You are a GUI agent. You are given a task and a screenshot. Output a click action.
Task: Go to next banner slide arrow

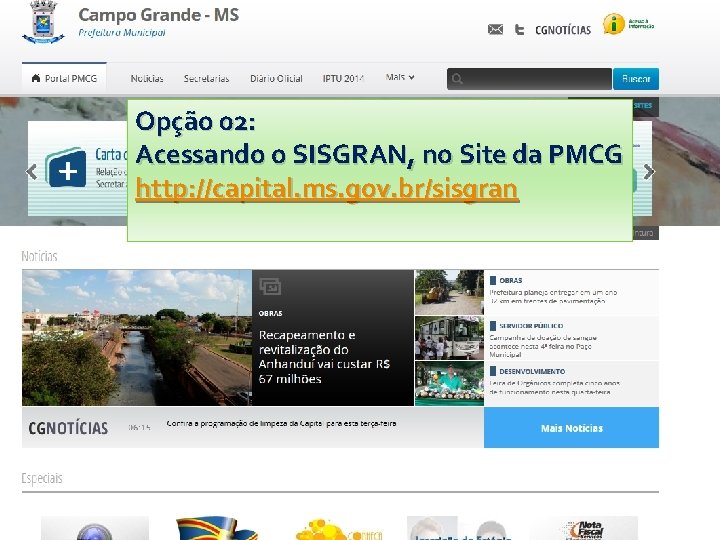[648, 172]
